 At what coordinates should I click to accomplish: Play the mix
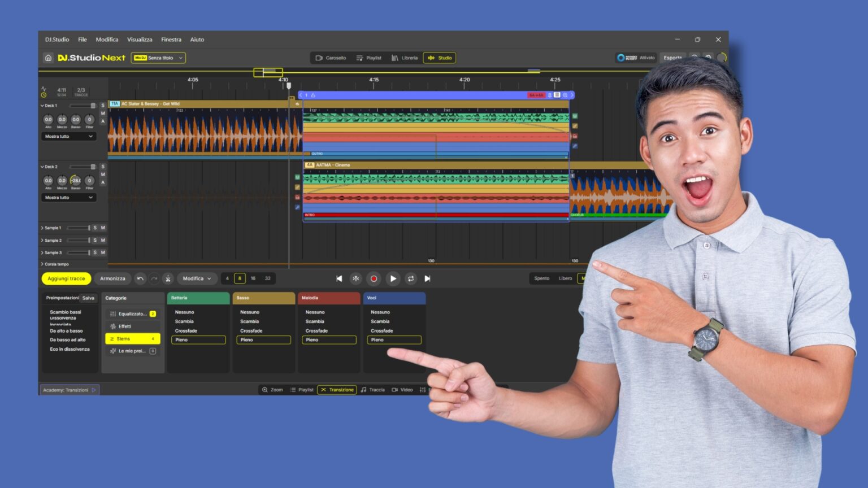pos(393,278)
